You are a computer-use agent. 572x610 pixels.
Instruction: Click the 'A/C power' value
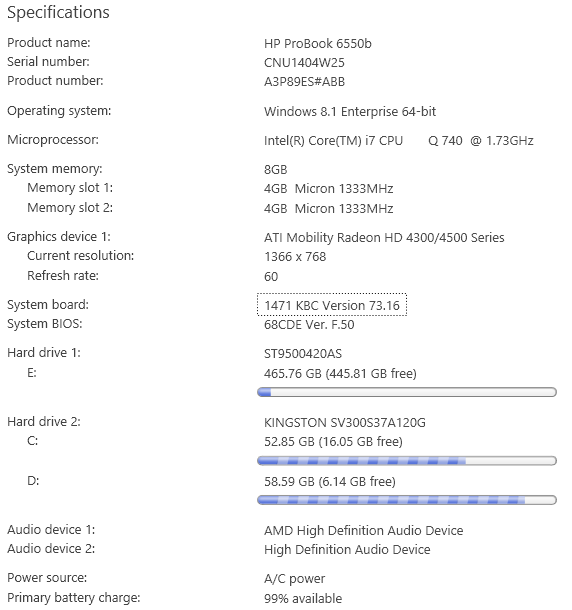tap(294, 579)
